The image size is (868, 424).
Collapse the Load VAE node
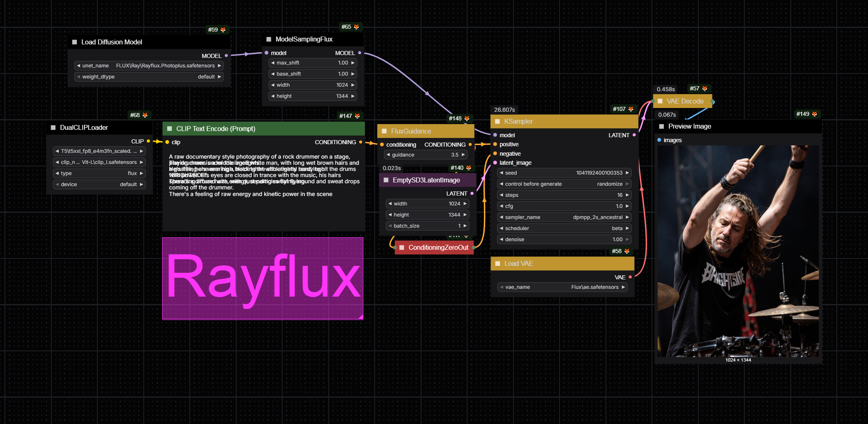(x=497, y=263)
